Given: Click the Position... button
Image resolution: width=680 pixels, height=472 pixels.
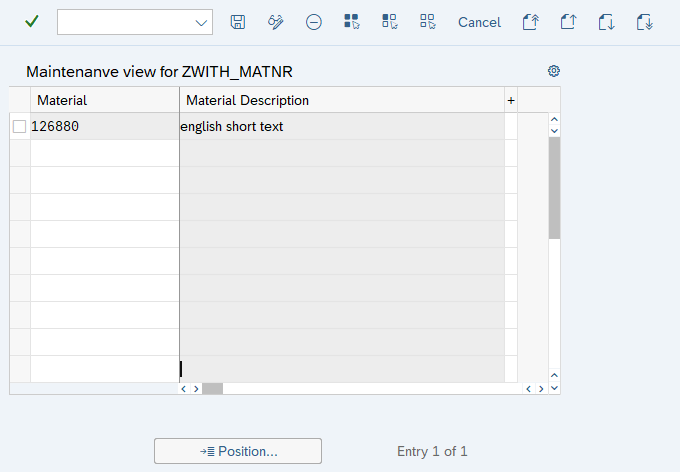Looking at the screenshot, I should [x=238, y=451].
